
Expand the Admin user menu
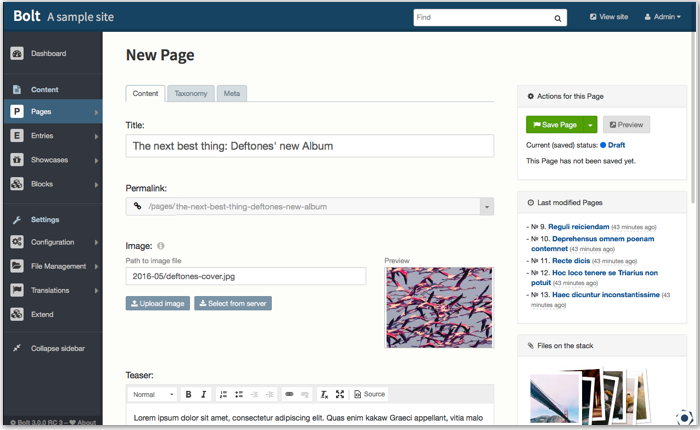662,17
